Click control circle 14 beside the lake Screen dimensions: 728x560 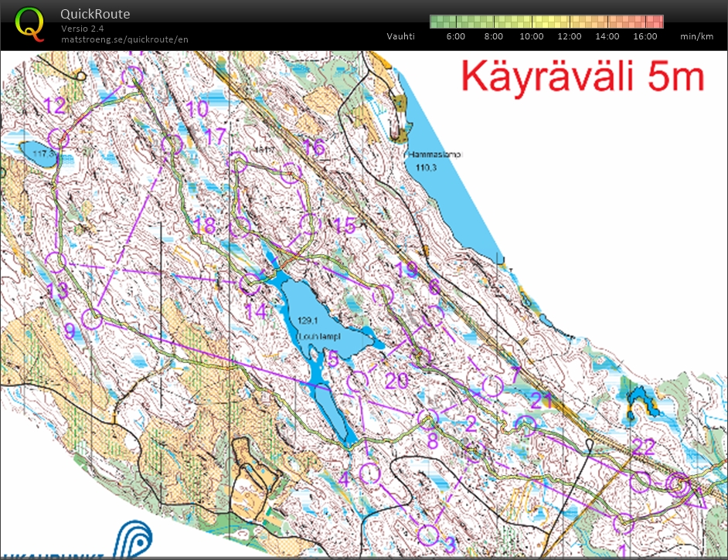(x=250, y=284)
